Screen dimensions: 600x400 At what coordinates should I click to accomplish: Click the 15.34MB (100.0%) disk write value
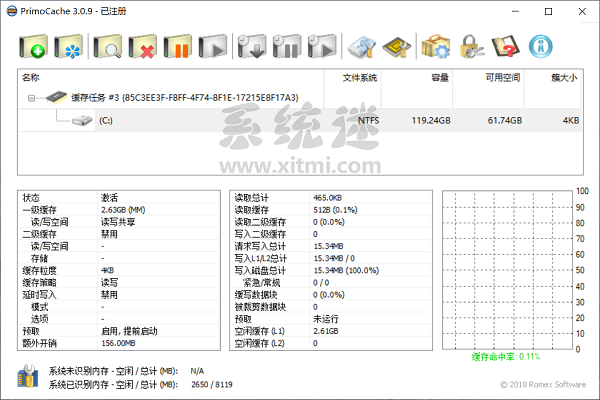coord(346,271)
